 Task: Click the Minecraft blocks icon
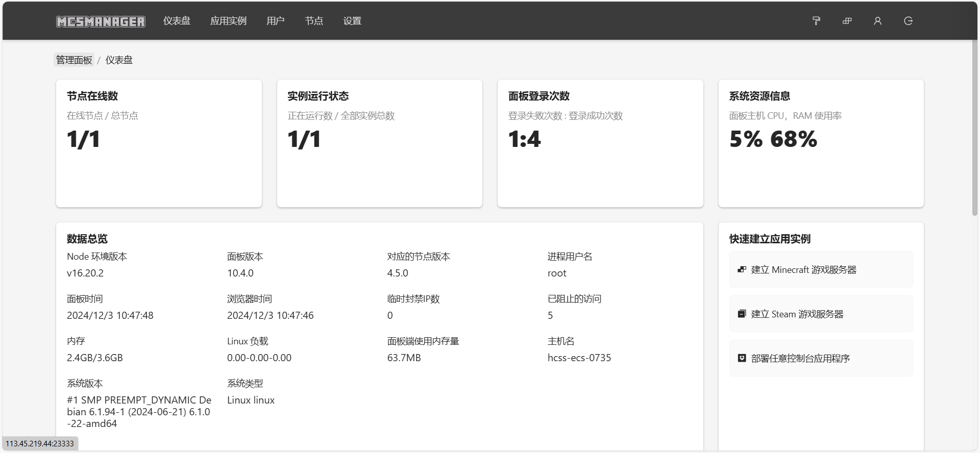pyautogui.click(x=742, y=269)
